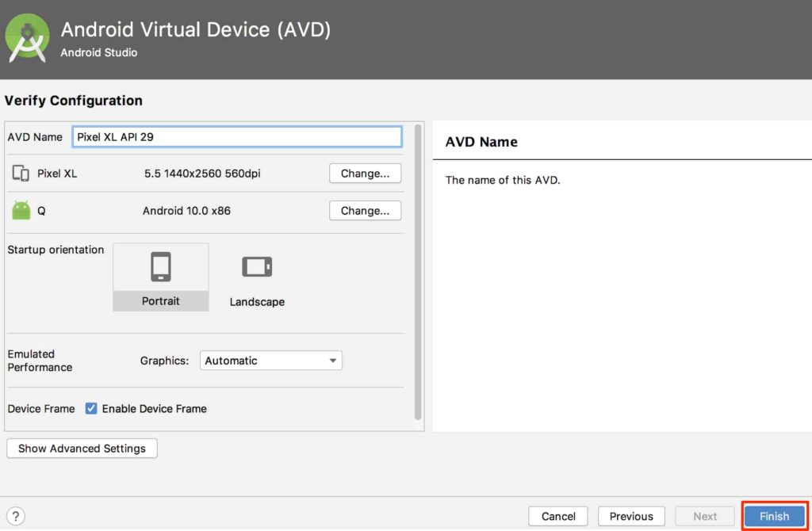Select Portrait startup orientation

160,277
